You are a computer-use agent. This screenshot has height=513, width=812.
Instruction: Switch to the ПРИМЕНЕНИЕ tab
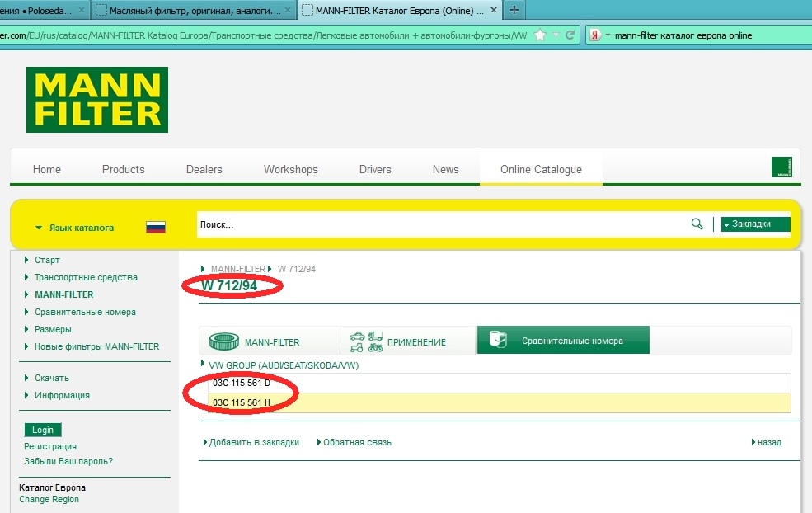tap(408, 341)
